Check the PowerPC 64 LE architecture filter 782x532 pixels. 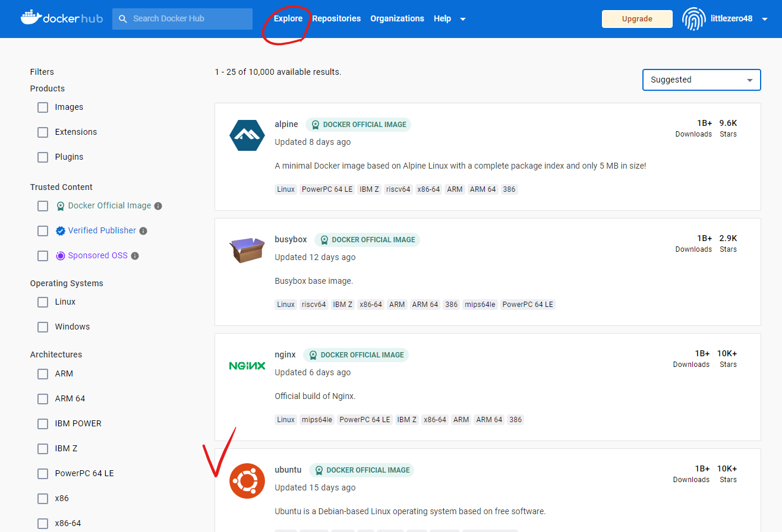(x=43, y=474)
